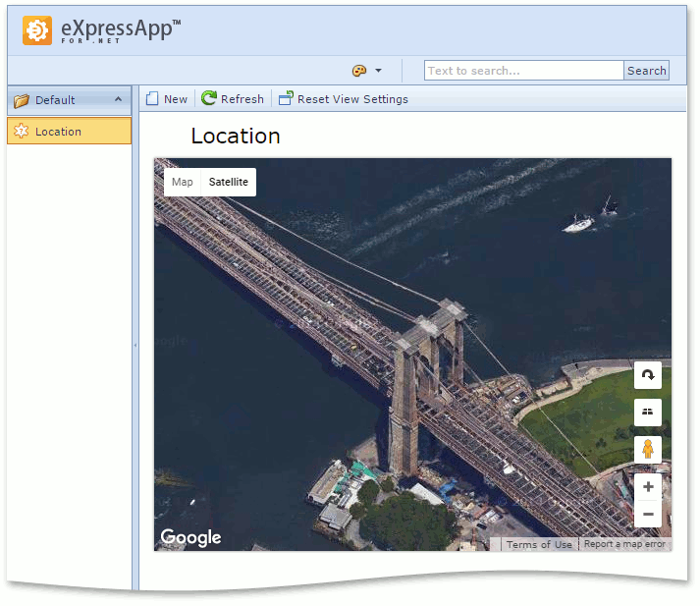Viewport: 700px width, 606px height.
Task: Click the Search button
Action: coord(646,71)
